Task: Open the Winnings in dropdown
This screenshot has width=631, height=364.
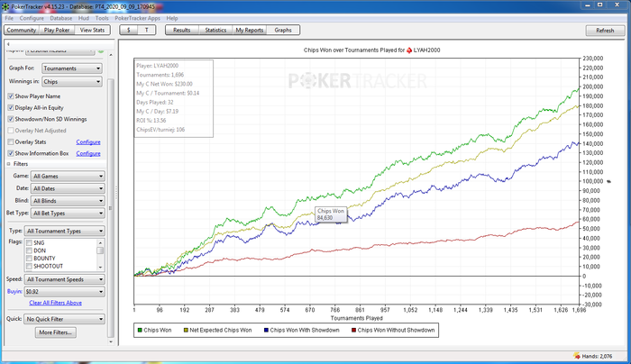Action: (71, 82)
